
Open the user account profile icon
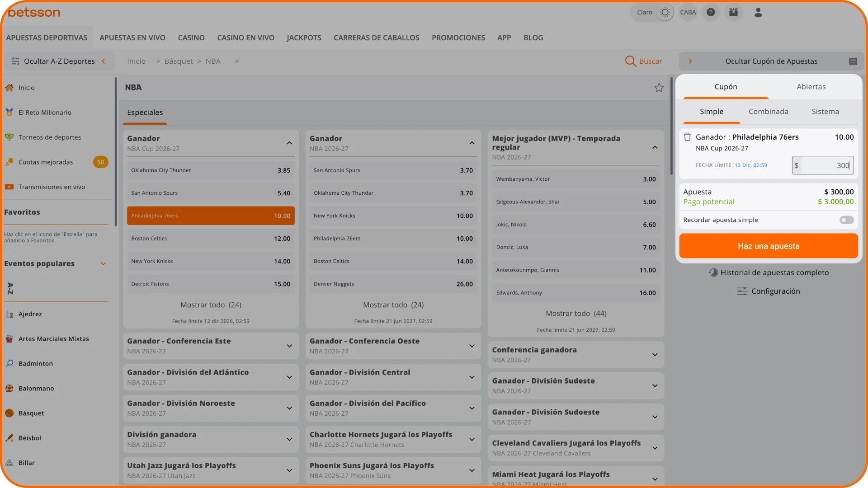pos(758,12)
